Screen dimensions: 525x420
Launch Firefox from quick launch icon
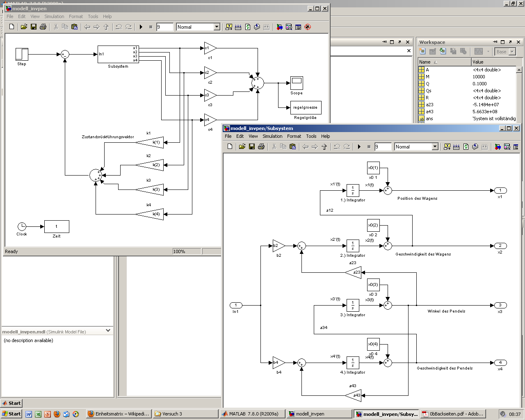click(x=57, y=414)
